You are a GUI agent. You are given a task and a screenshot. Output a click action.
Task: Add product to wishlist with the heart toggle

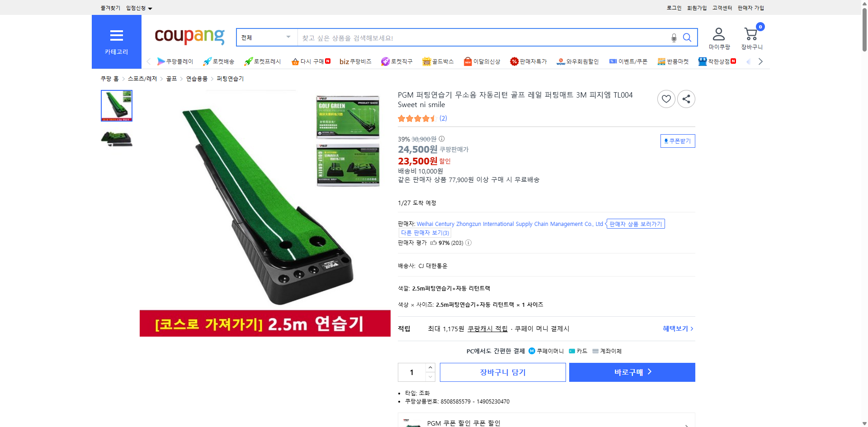666,99
